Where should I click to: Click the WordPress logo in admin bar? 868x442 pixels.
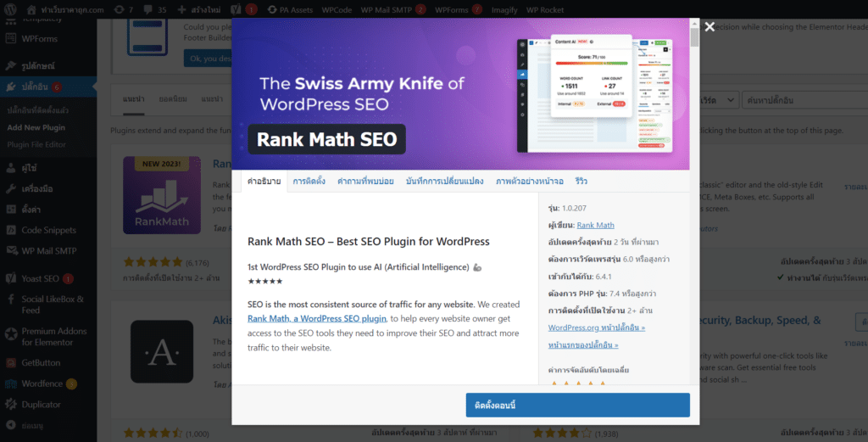coord(10,9)
